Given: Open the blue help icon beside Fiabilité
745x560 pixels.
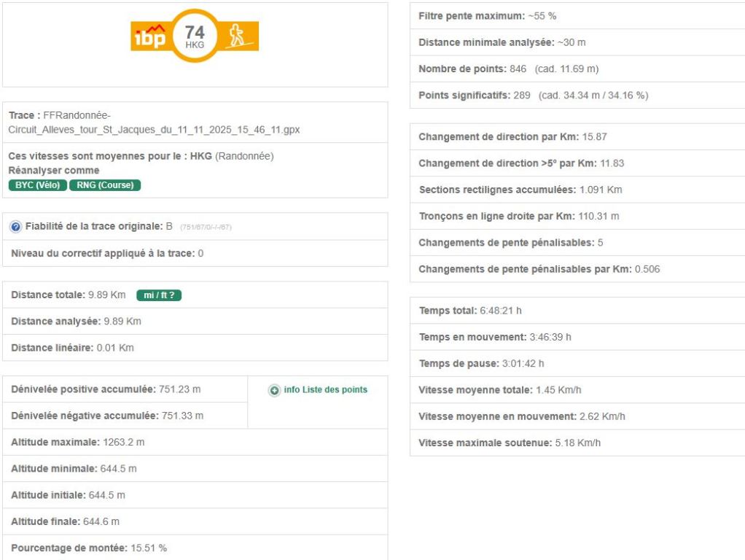Looking at the screenshot, I should pyautogui.click(x=15, y=227).
